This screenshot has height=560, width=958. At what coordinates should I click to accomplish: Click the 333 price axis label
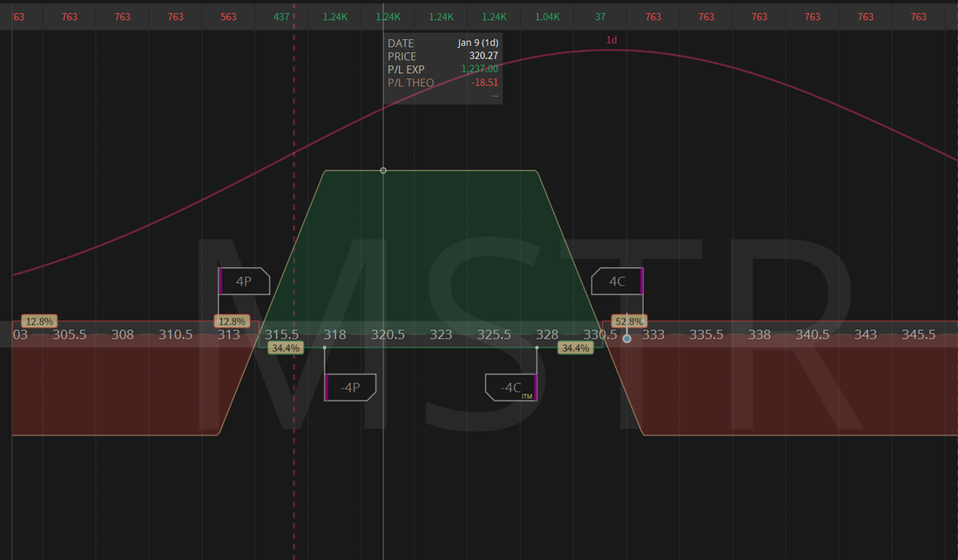(653, 334)
